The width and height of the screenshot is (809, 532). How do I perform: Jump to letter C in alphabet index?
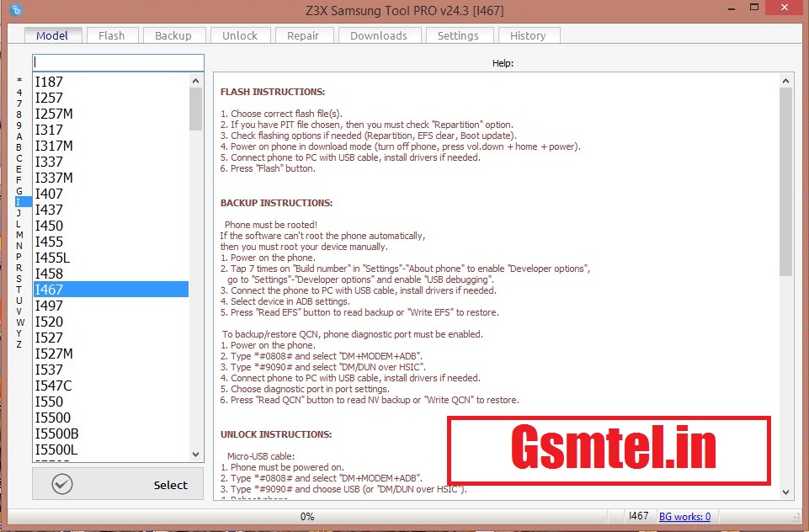point(19,158)
